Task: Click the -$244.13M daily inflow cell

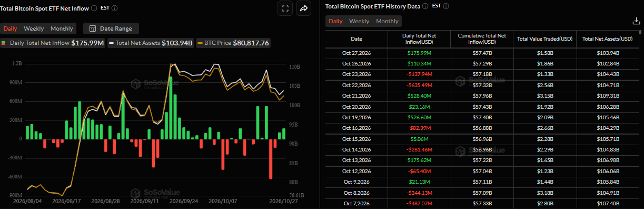Action: [x=419, y=193]
